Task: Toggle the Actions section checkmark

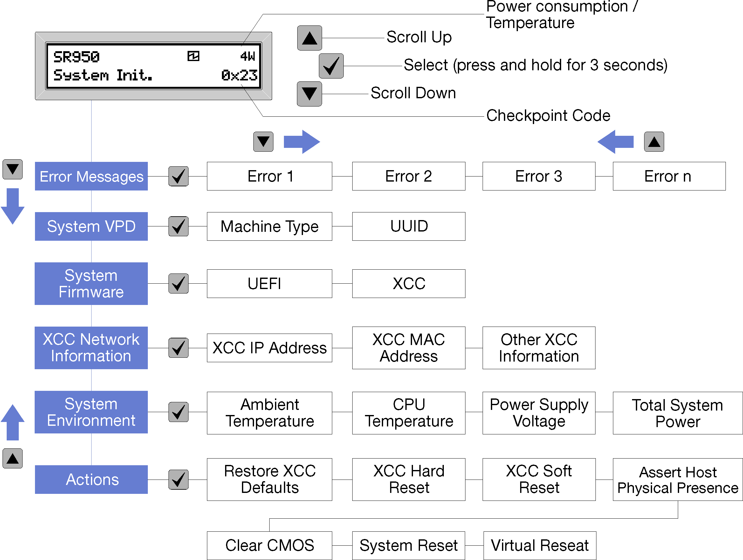Action: [x=178, y=476]
